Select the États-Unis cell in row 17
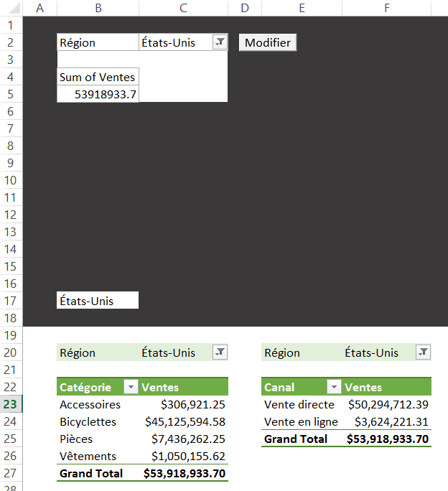Screen dimensions: 448x491 (x=98, y=301)
